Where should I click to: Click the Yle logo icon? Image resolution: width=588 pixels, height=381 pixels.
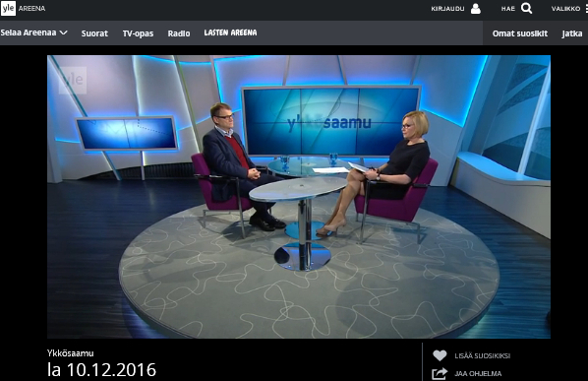point(8,8)
